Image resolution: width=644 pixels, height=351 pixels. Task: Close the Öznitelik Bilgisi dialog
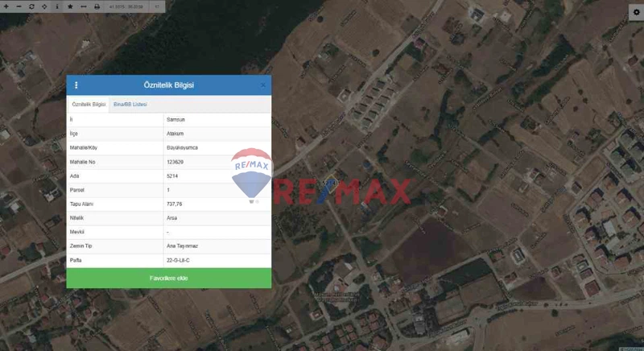pyautogui.click(x=263, y=85)
